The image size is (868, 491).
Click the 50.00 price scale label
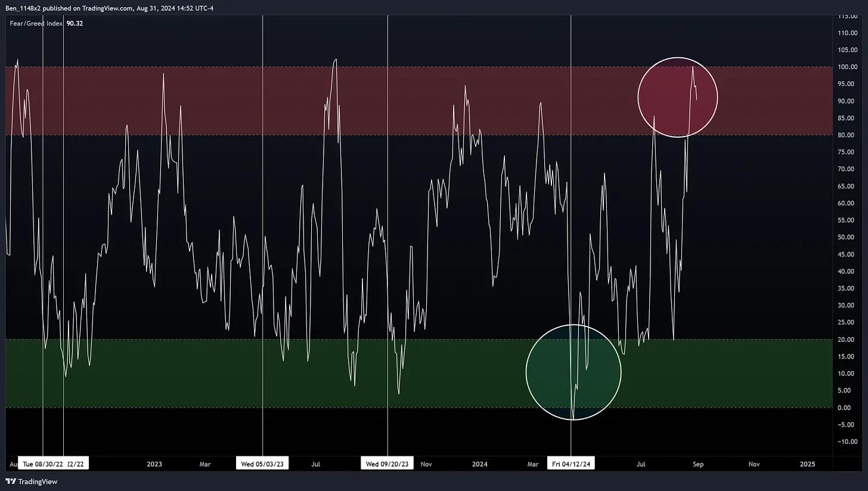tap(847, 237)
